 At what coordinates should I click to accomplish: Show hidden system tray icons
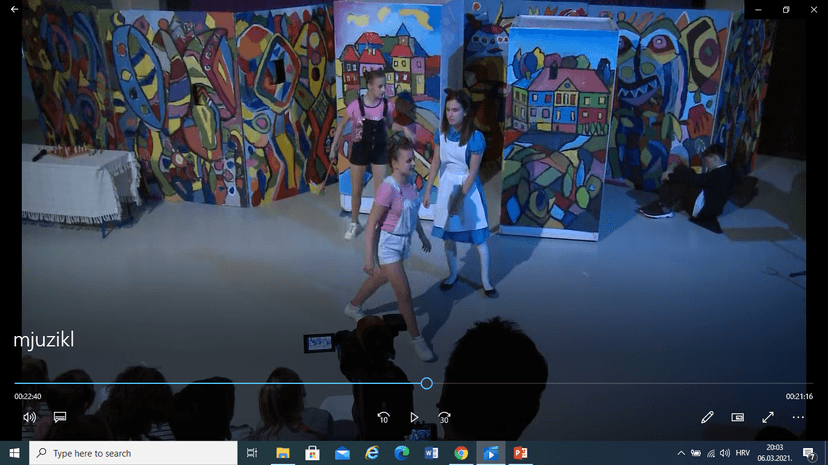pos(680,453)
